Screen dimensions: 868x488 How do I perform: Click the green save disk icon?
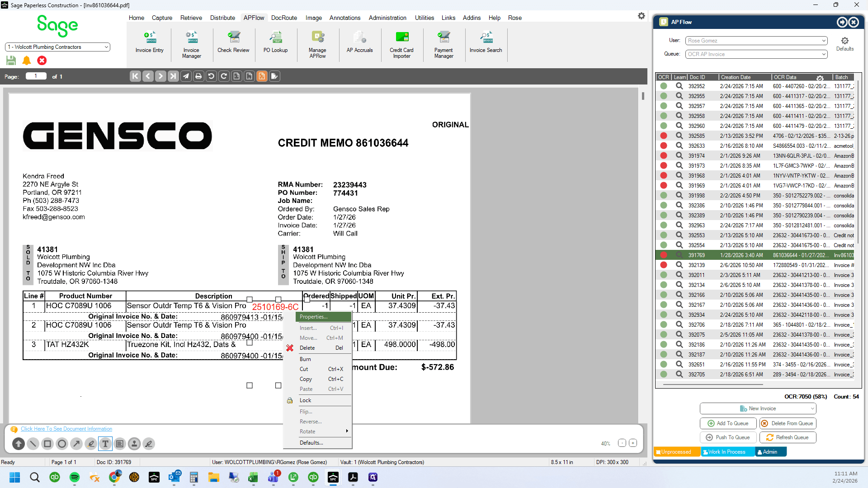(x=11, y=61)
